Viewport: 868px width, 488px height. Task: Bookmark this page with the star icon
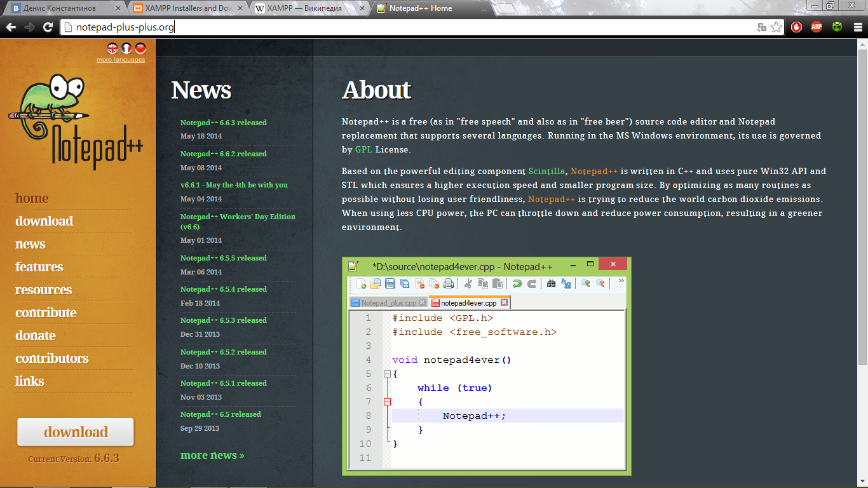[x=776, y=27]
